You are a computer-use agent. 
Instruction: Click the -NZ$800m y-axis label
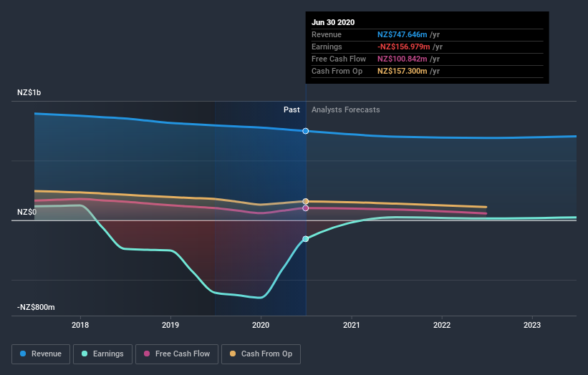pos(36,307)
